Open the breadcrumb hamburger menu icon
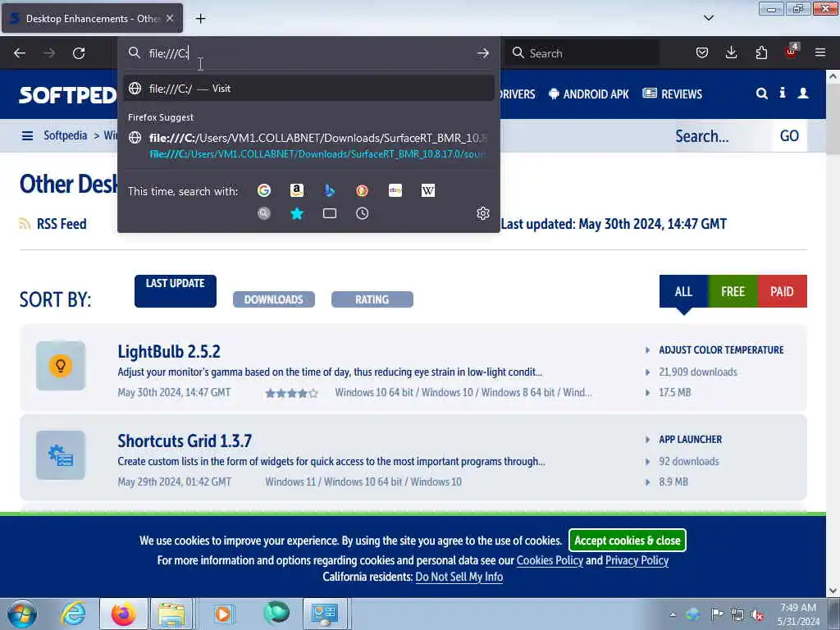This screenshot has width=840, height=630. pos(27,136)
